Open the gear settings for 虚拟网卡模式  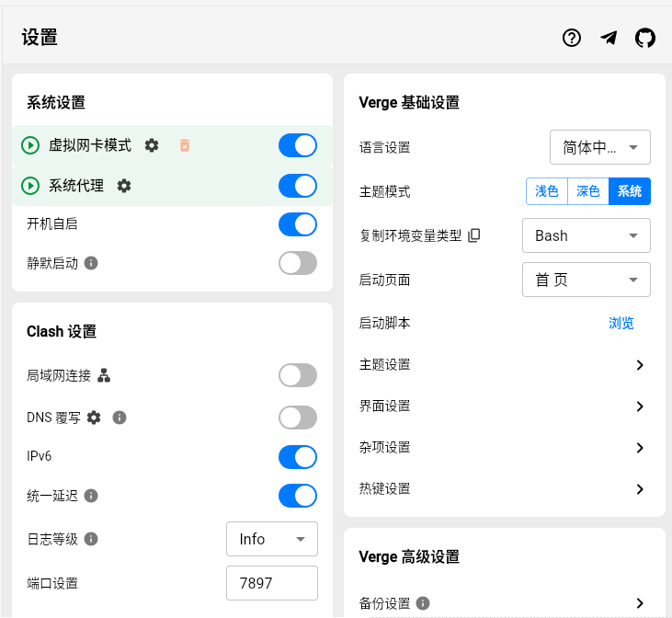(x=152, y=145)
